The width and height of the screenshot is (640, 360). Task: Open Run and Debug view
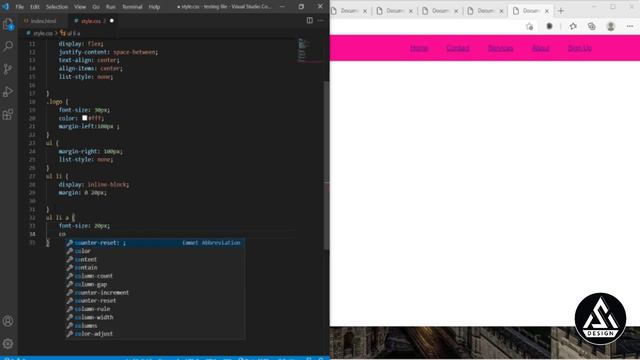(x=8, y=92)
